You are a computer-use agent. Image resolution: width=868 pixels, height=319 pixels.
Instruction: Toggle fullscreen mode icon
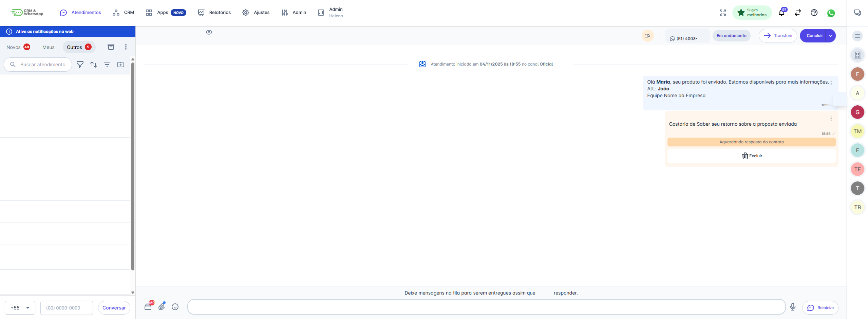(723, 13)
